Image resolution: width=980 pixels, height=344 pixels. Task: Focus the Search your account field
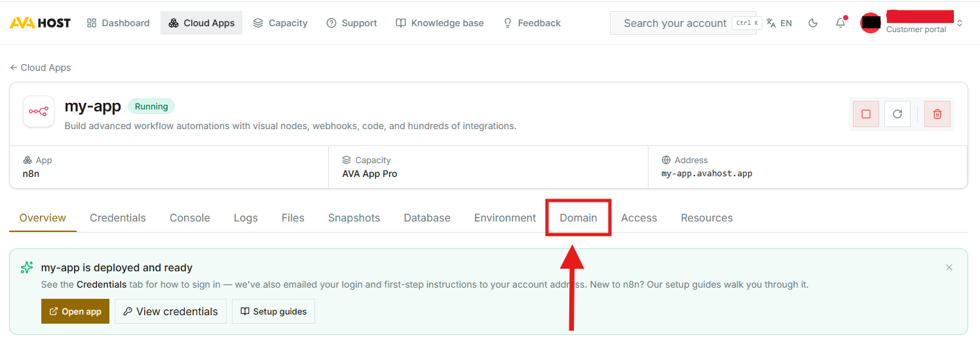pos(683,23)
